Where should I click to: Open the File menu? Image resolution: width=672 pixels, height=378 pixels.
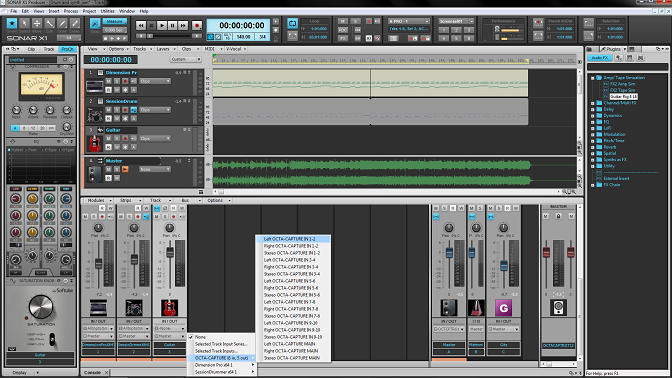[x=14, y=11]
